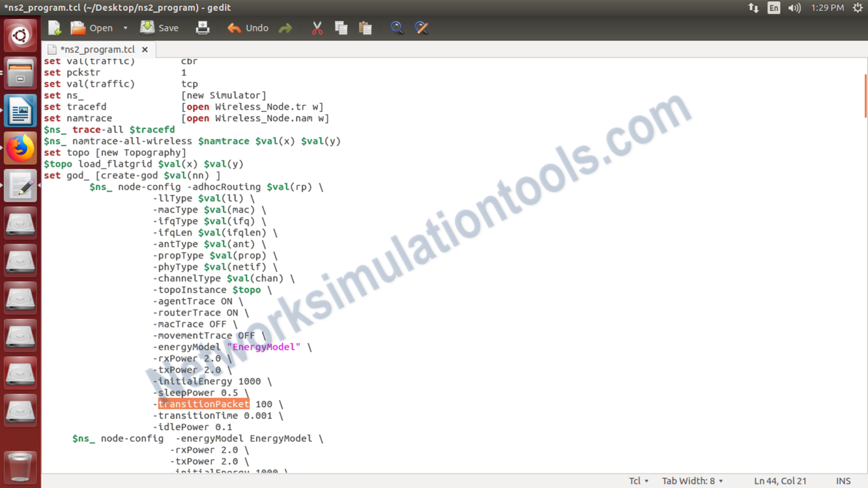Cut the selected text

point(317,28)
